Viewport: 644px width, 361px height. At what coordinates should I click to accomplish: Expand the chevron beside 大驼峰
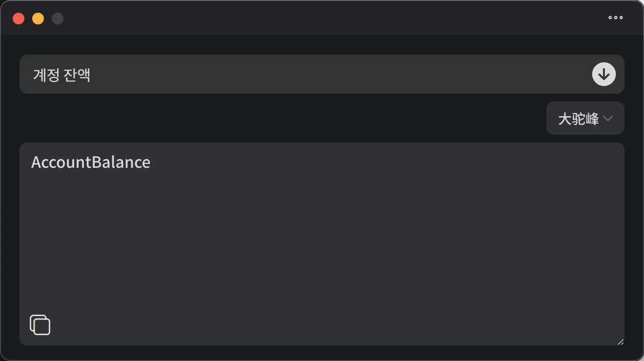(607, 118)
